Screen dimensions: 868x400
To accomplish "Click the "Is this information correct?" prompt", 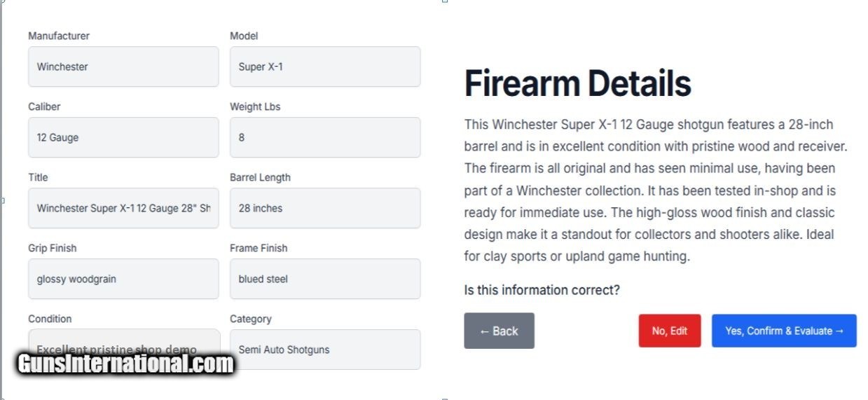I will tap(542, 290).
